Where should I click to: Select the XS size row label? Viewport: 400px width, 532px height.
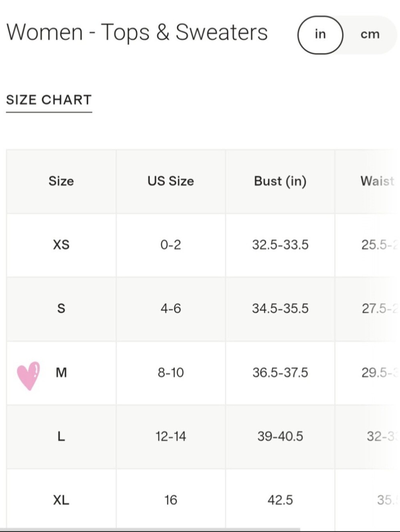pyautogui.click(x=61, y=244)
